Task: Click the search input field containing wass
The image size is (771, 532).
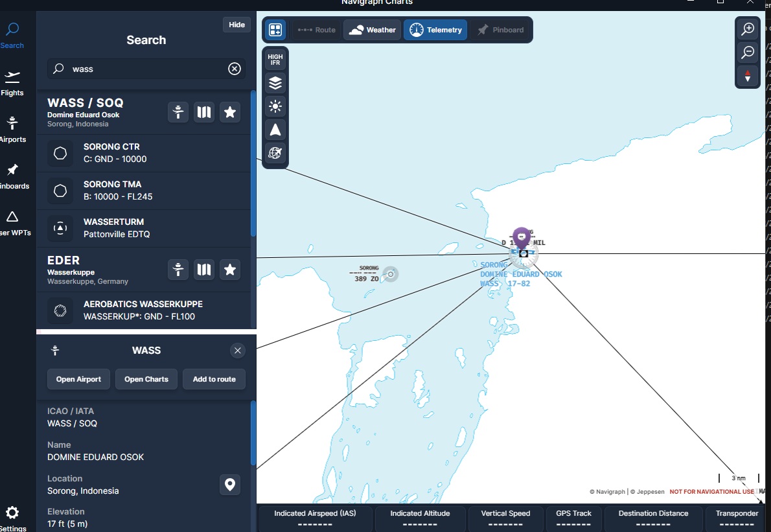Action: click(x=146, y=69)
